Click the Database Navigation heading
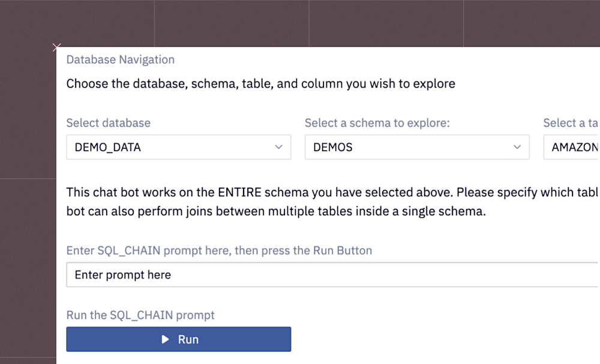This screenshot has width=600, height=364. (120, 59)
